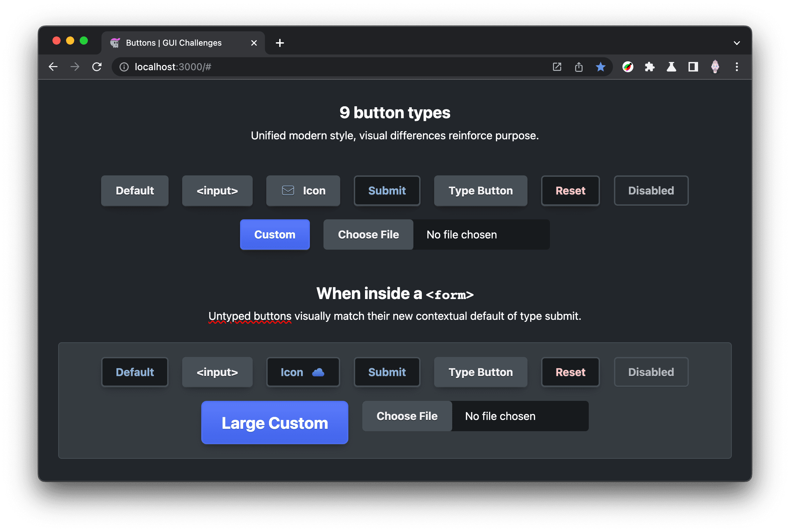This screenshot has height=532, width=790.
Task: Click the Reset button in top row
Action: (570, 190)
